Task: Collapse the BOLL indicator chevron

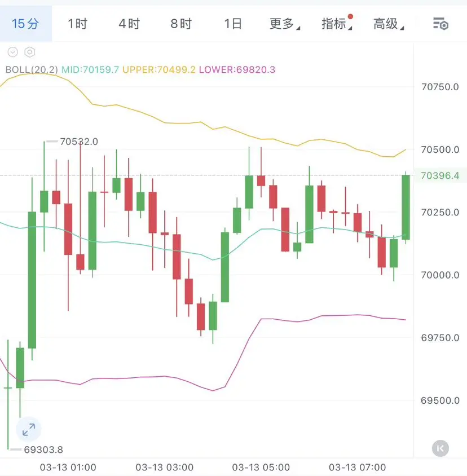Action: pos(13,52)
